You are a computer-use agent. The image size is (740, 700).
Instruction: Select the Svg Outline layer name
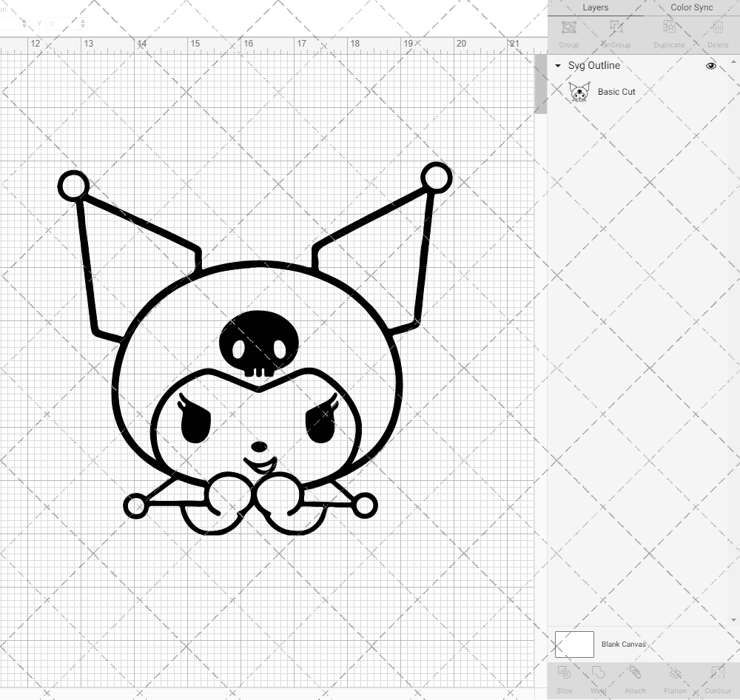tap(594, 66)
